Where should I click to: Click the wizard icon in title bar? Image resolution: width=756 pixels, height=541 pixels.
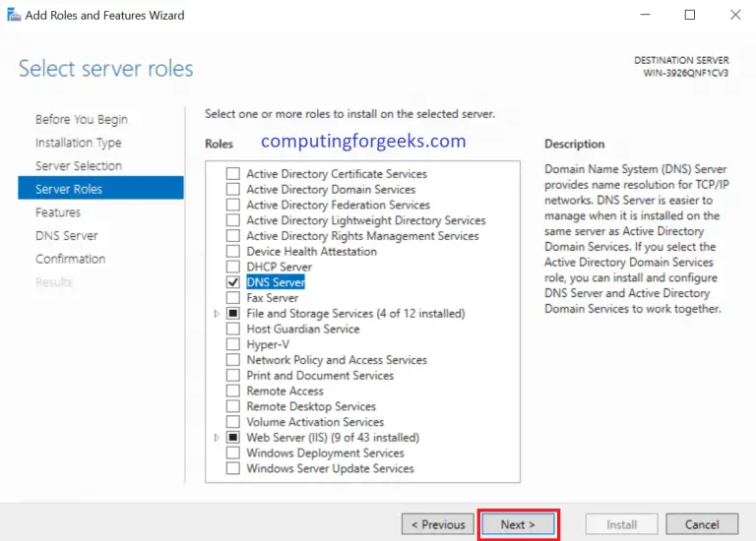coord(14,15)
